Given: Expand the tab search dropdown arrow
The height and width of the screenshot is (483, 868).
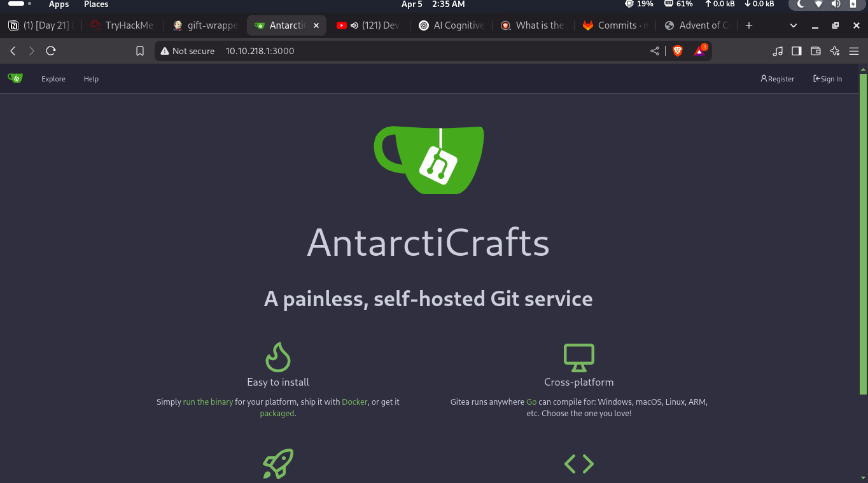Looking at the screenshot, I should pos(794,25).
